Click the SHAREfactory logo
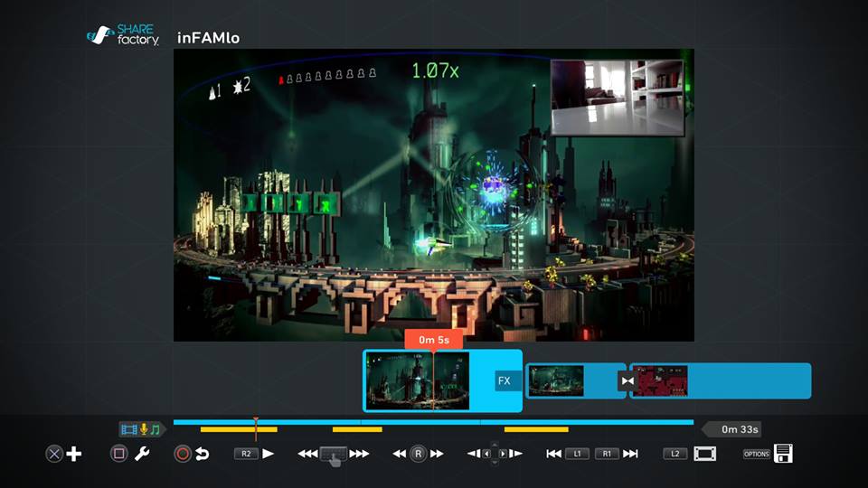The image size is (868, 488). click(123, 34)
